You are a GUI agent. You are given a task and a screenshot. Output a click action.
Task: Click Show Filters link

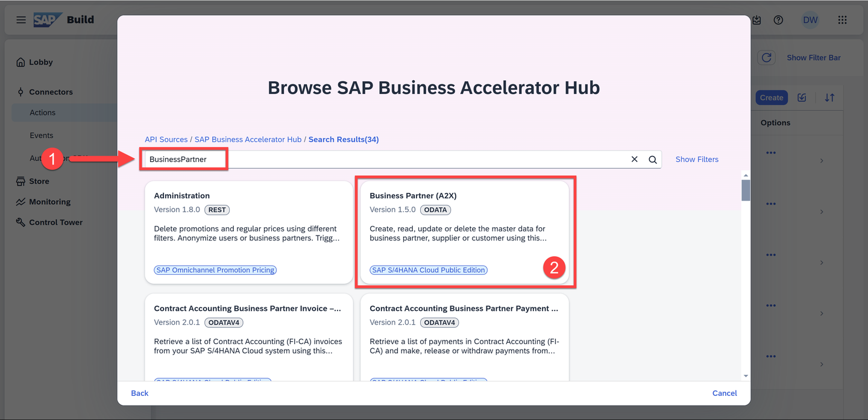(697, 160)
